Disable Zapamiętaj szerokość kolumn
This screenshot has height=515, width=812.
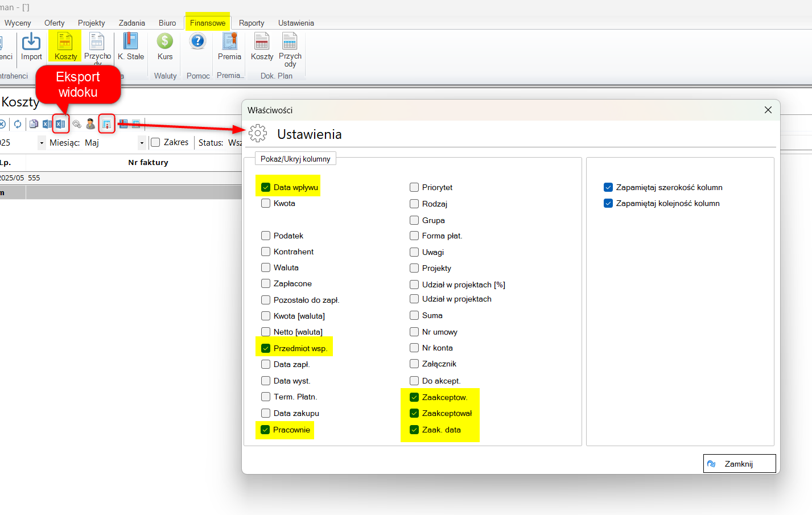tap(608, 187)
